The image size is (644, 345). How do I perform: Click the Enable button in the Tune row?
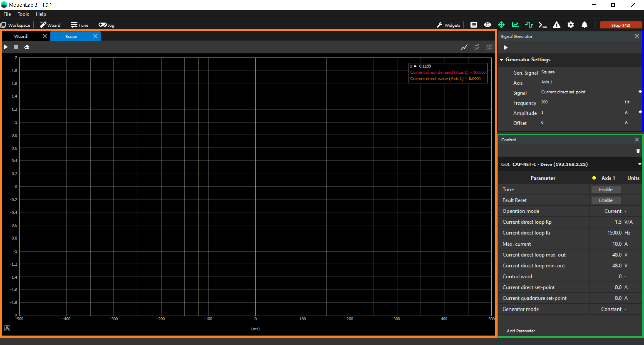tap(606, 190)
